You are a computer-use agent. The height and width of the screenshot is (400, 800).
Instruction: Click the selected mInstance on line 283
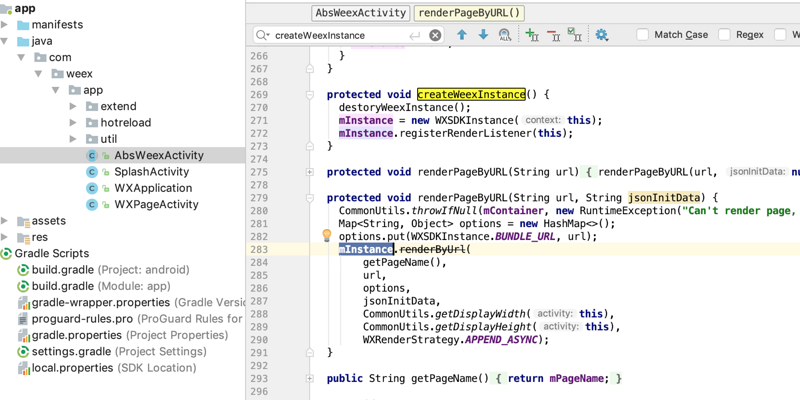pos(366,249)
